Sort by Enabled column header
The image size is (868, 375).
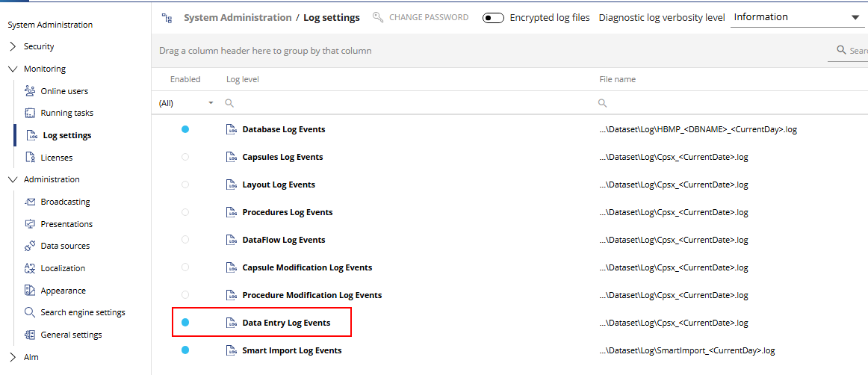[x=185, y=79]
